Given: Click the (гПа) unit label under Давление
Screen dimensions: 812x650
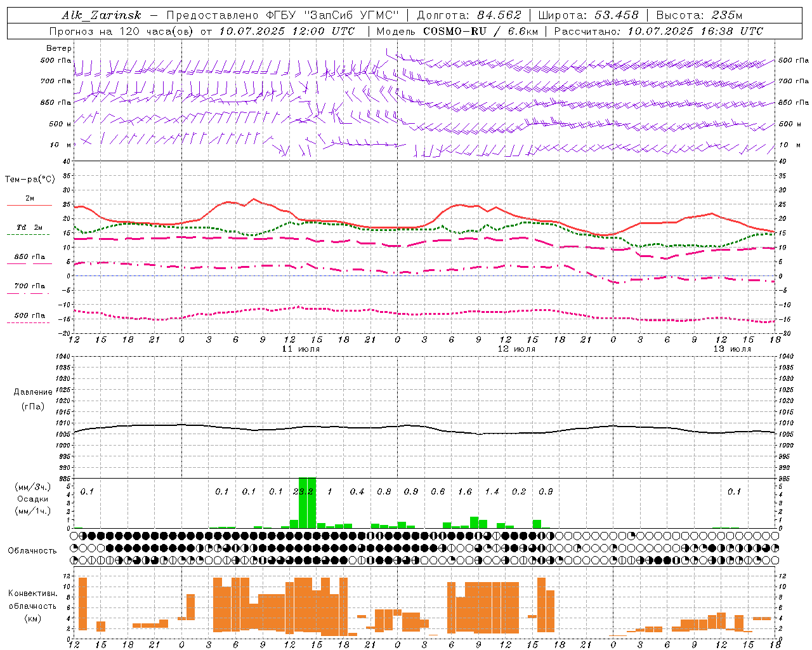Looking at the screenshot, I should coord(33,406).
